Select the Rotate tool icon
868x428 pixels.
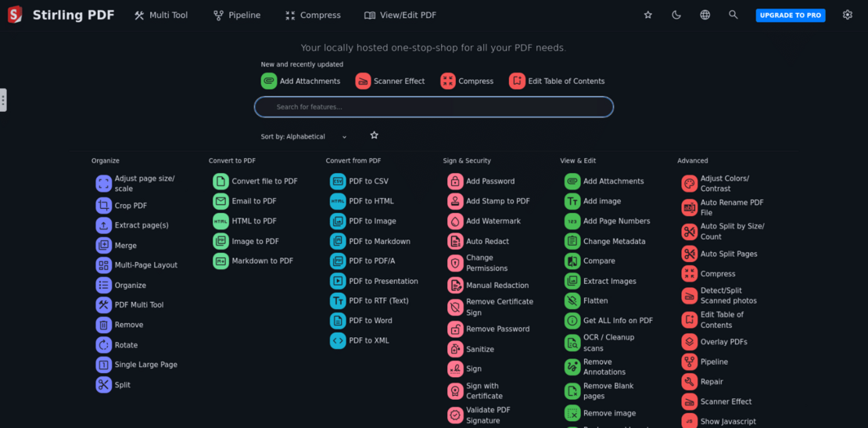tap(103, 345)
